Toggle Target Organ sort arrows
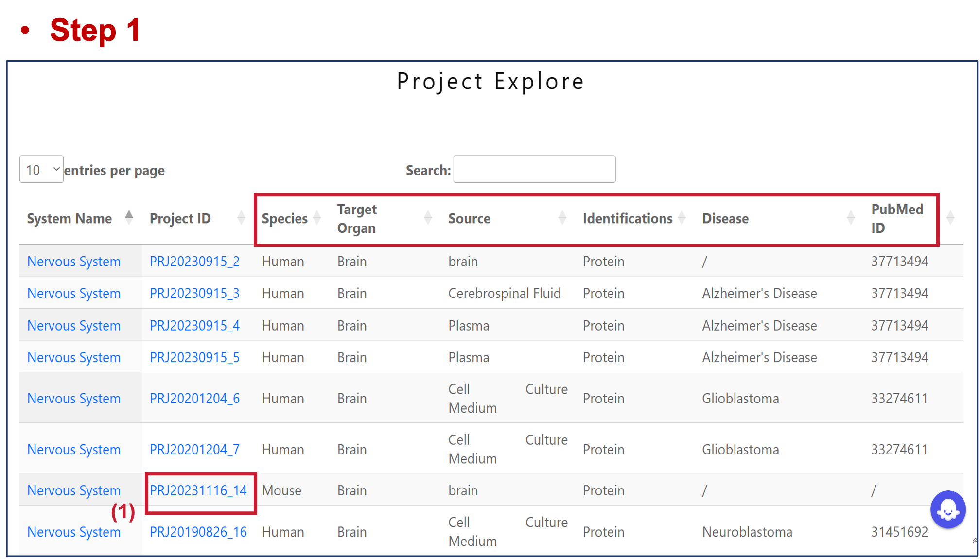This screenshot has width=980, height=559. [428, 218]
